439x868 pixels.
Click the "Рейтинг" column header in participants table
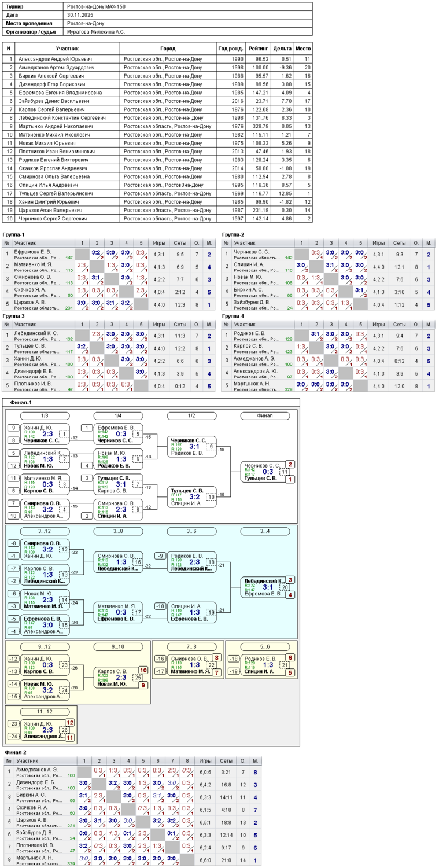258,49
